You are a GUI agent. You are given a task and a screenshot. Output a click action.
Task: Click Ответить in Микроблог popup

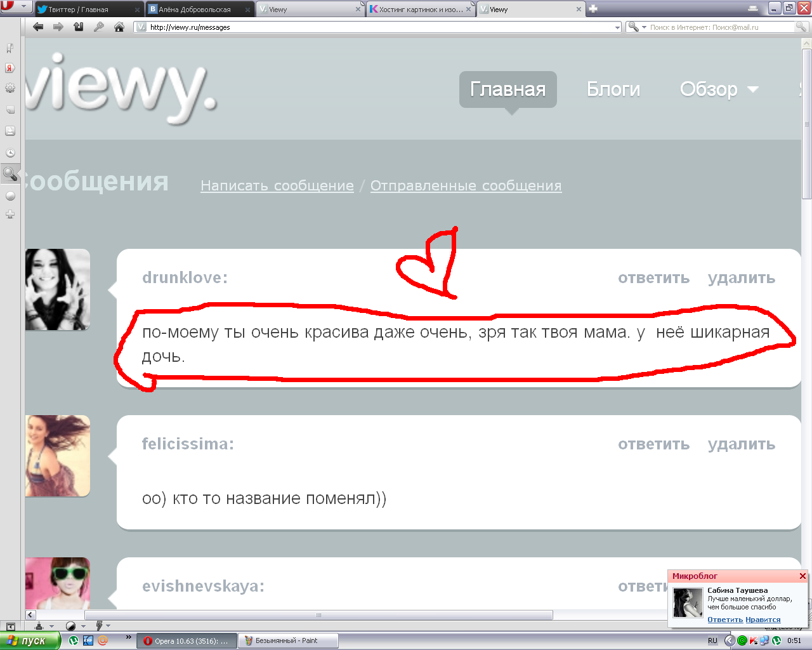[x=725, y=620]
